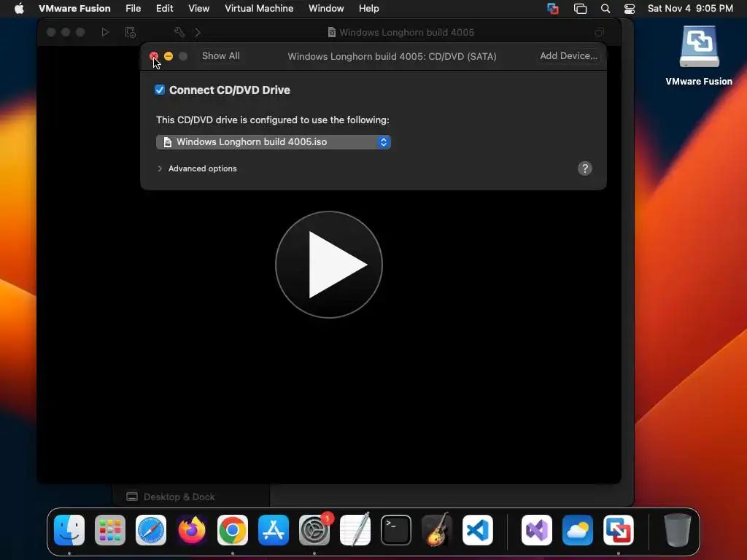Open Launchpad from the Dock

click(x=110, y=530)
